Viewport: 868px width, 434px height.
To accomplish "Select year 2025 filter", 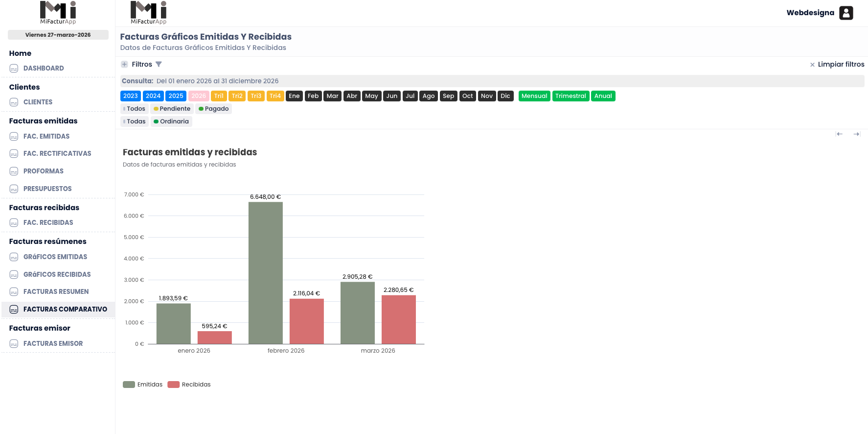I will coord(176,96).
